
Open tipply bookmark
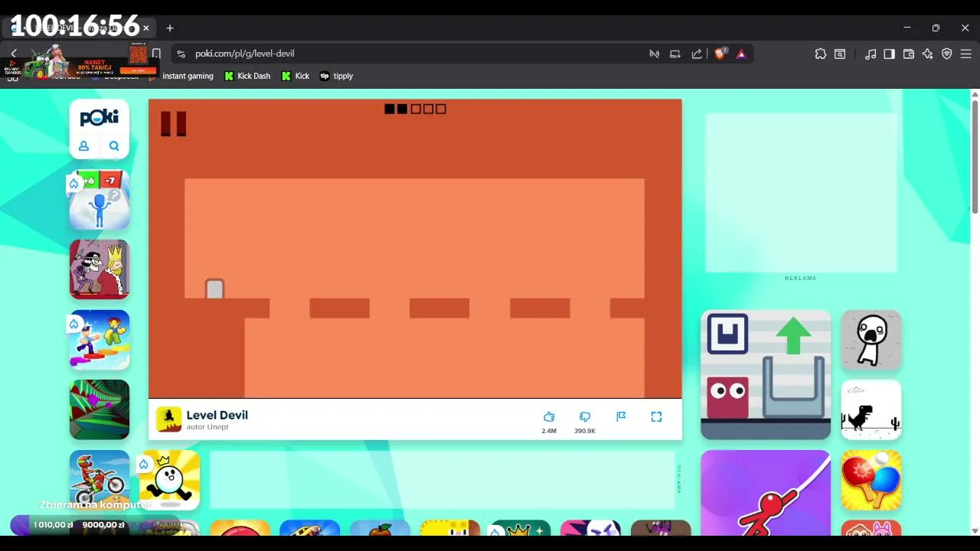point(336,76)
